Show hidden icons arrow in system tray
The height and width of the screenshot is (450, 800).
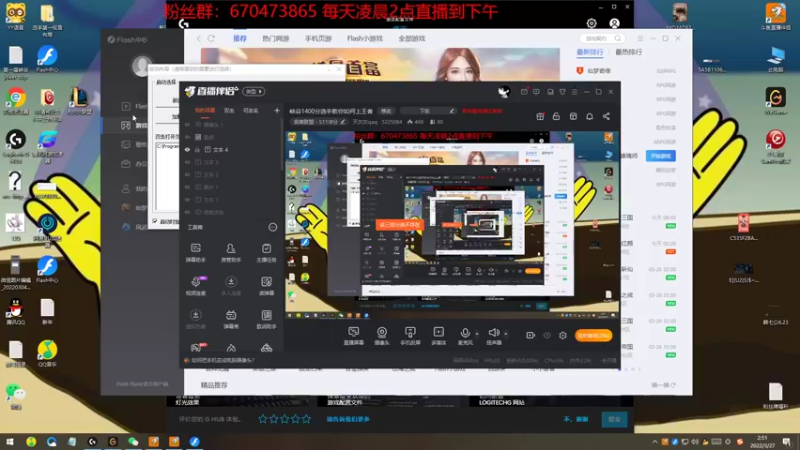(x=655, y=441)
